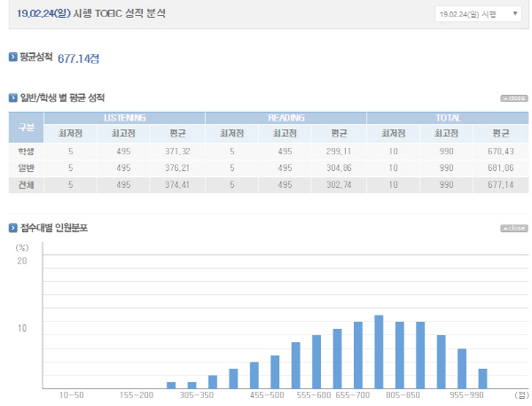Click the 681.06 total average cell
The image size is (532, 406).
(501, 168)
